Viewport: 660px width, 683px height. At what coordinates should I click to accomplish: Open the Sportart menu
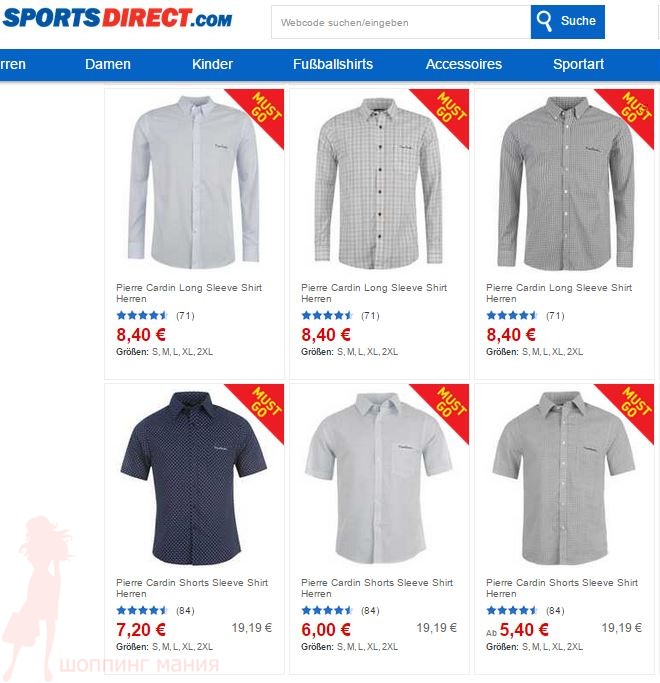(x=578, y=64)
